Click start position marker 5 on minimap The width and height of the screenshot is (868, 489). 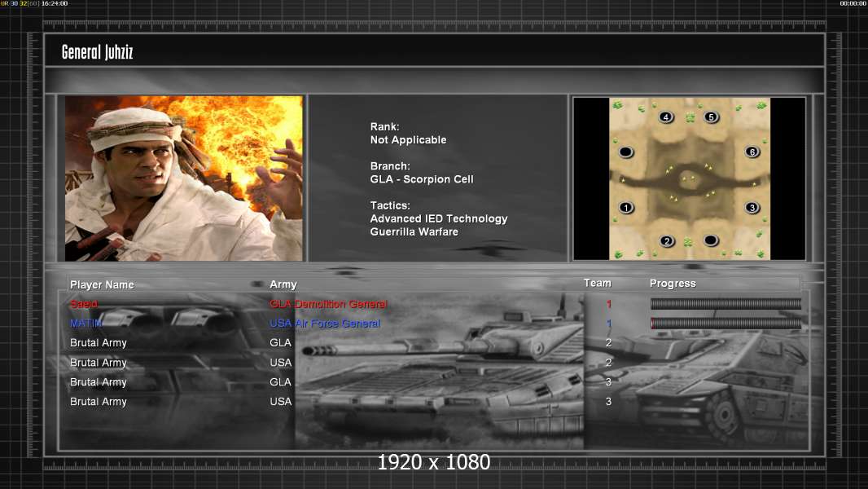(x=712, y=117)
